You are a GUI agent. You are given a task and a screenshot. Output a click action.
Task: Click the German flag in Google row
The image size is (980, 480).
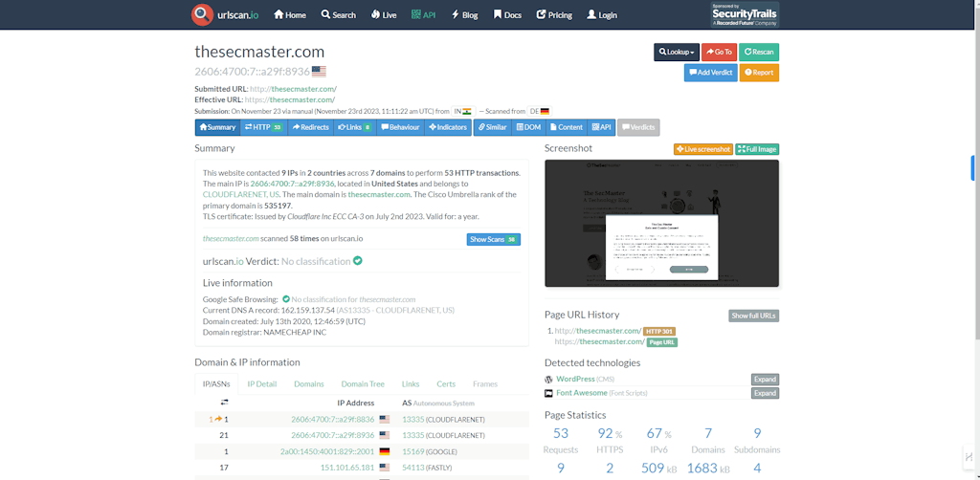(385, 451)
